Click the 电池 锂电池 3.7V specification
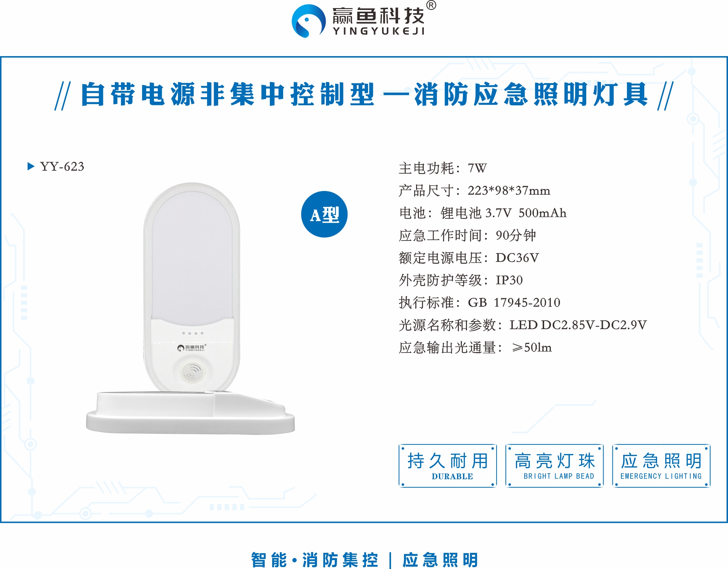The width and height of the screenshot is (728, 569). pyautogui.click(x=483, y=213)
